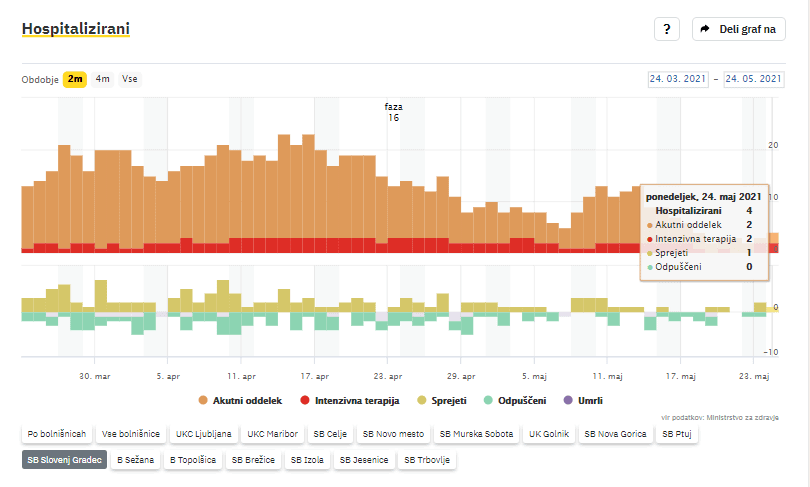Switch period to 4m
The height and width of the screenshot is (487, 810).
coord(103,79)
